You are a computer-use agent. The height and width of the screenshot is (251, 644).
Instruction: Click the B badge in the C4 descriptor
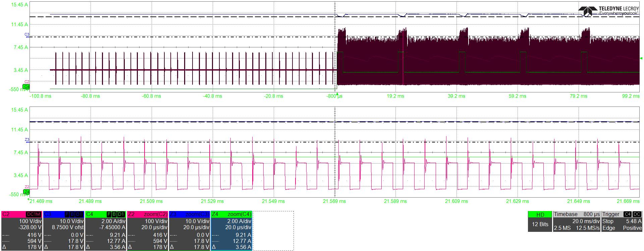114,214
